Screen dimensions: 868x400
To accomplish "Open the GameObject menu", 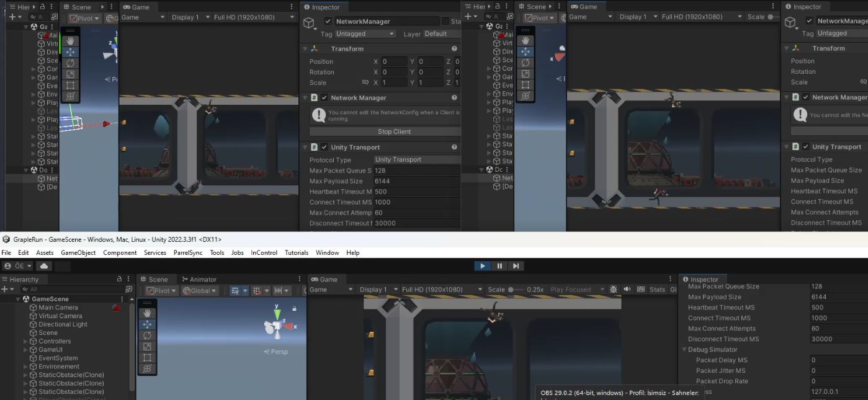I will (x=78, y=253).
